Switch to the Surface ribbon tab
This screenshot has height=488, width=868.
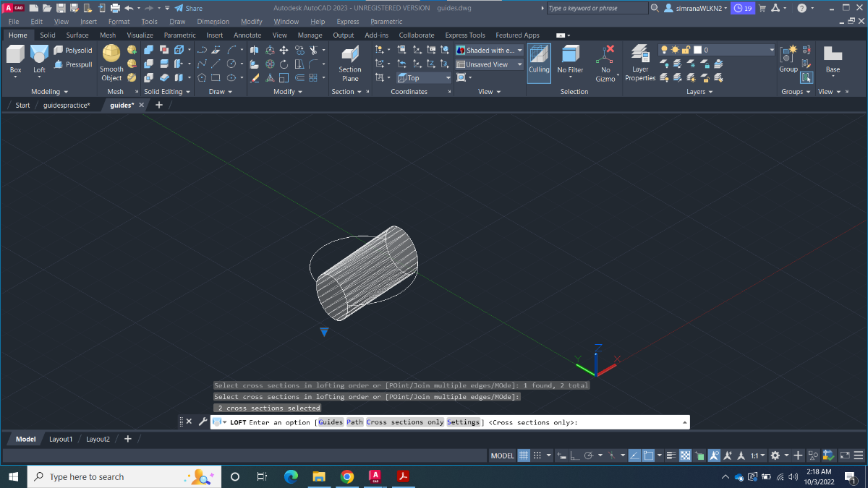(x=77, y=35)
